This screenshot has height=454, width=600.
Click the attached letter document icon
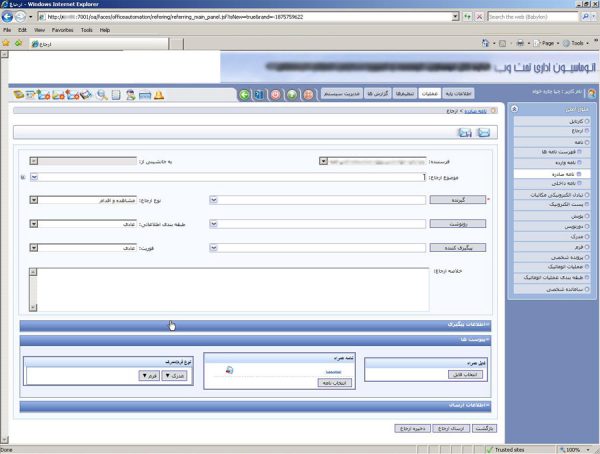229,370
